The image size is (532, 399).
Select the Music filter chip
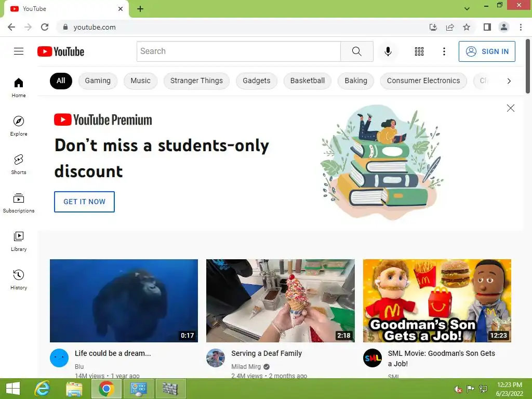coord(140,81)
